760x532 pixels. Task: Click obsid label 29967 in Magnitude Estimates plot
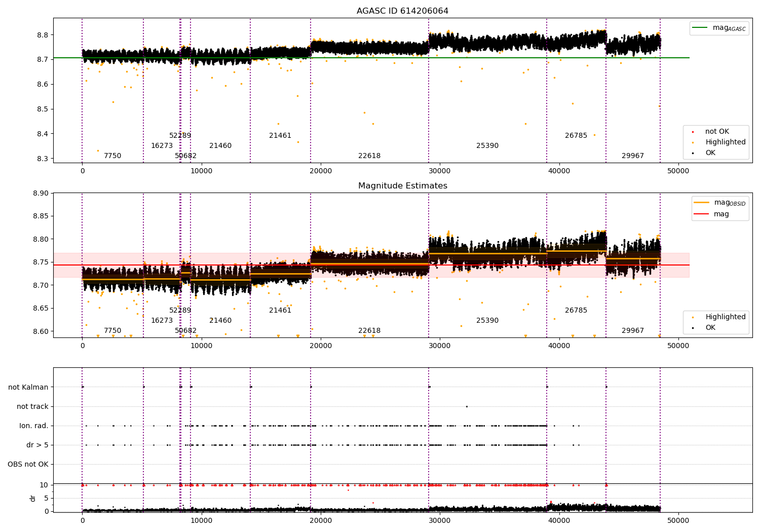point(633,331)
